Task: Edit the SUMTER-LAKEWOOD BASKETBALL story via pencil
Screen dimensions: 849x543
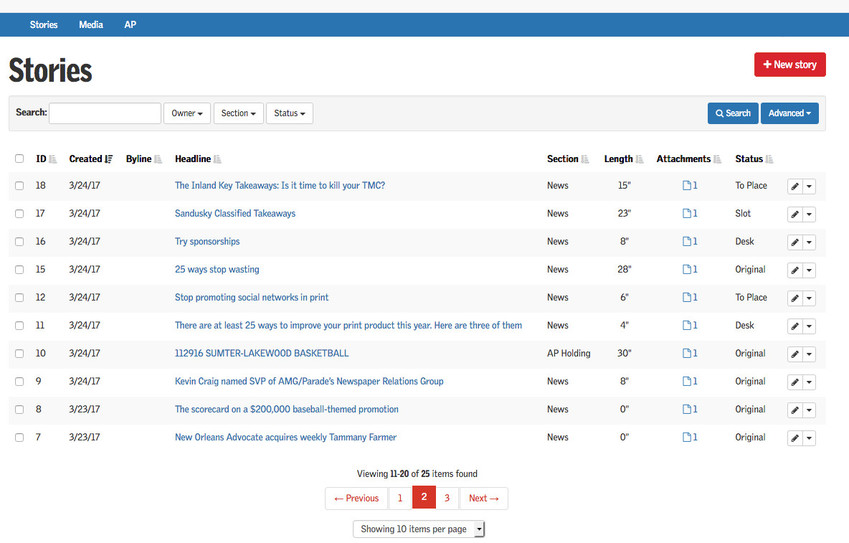Action: (794, 354)
